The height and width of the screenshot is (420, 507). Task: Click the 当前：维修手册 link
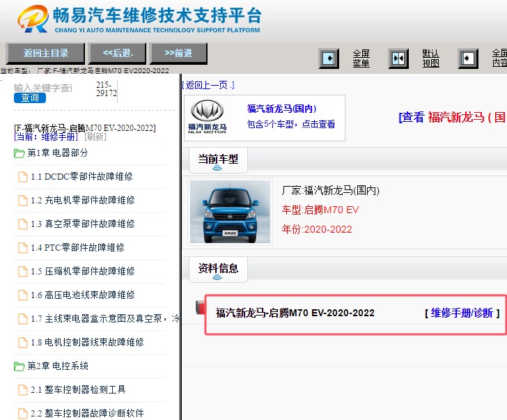point(46,137)
